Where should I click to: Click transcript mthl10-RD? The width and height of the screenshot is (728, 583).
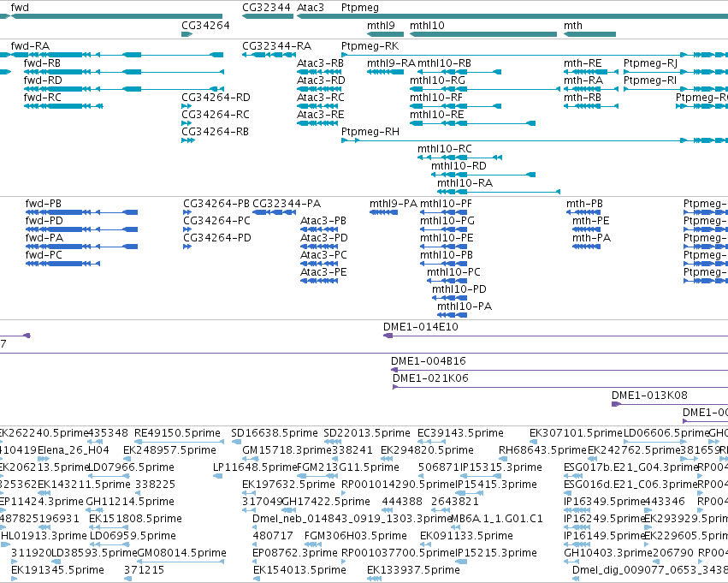click(483, 175)
